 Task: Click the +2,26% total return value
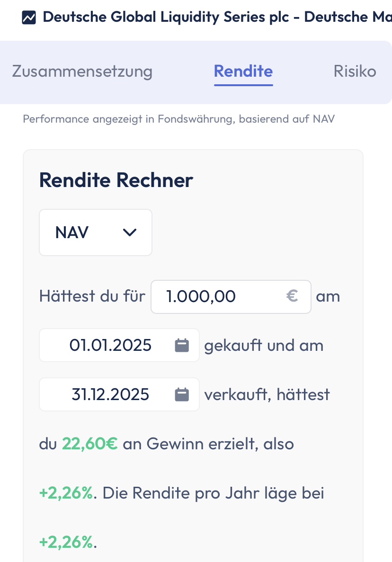(66, 493)
